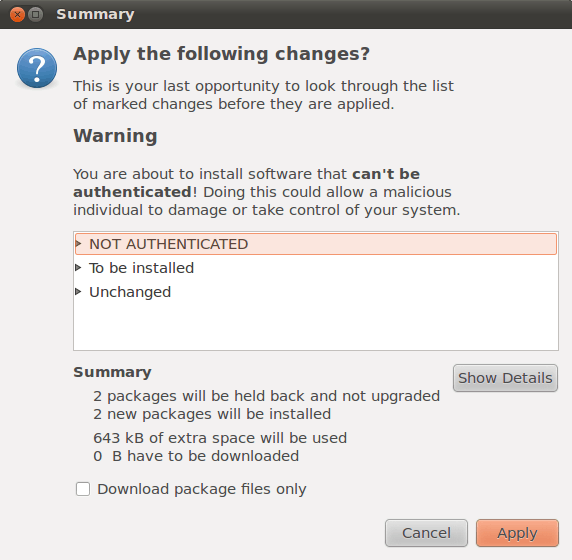
Task: Open Show Details
Action: 505,378
